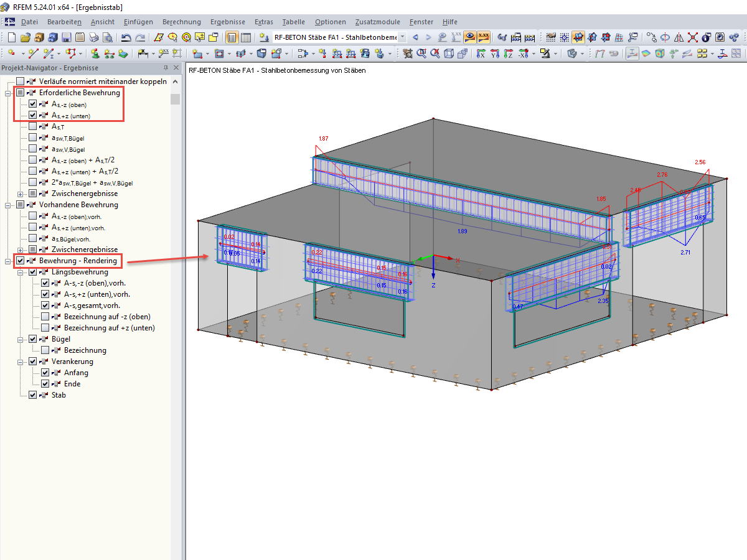Check Bezeichnung auf -z (oben) checkbox
The height and width of the screenshot is (560, 747).
coord(45,317)
